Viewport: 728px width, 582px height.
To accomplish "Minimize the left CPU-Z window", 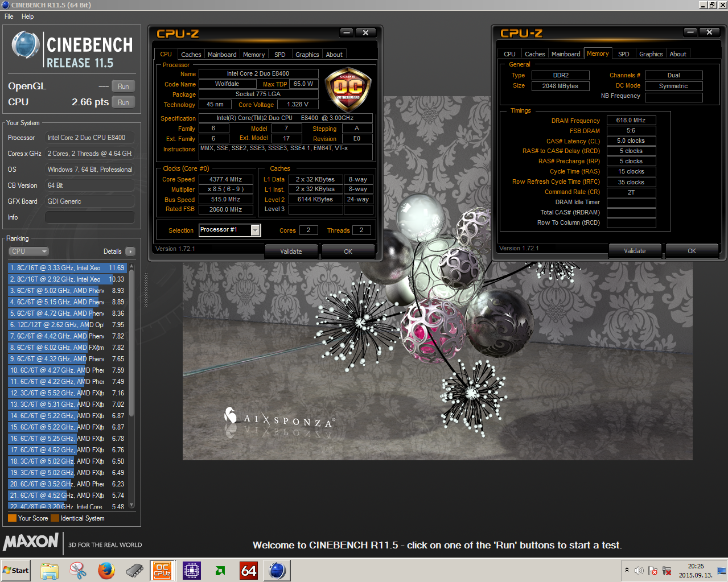I will (347, 33).
